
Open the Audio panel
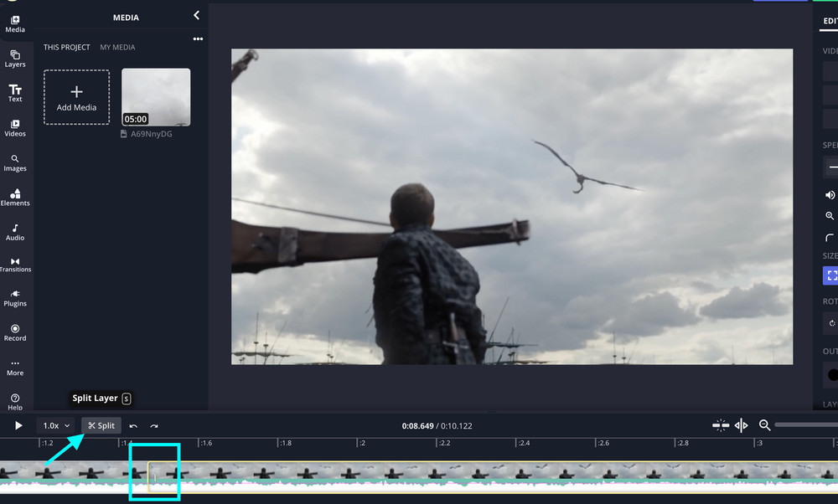[15, 231]
